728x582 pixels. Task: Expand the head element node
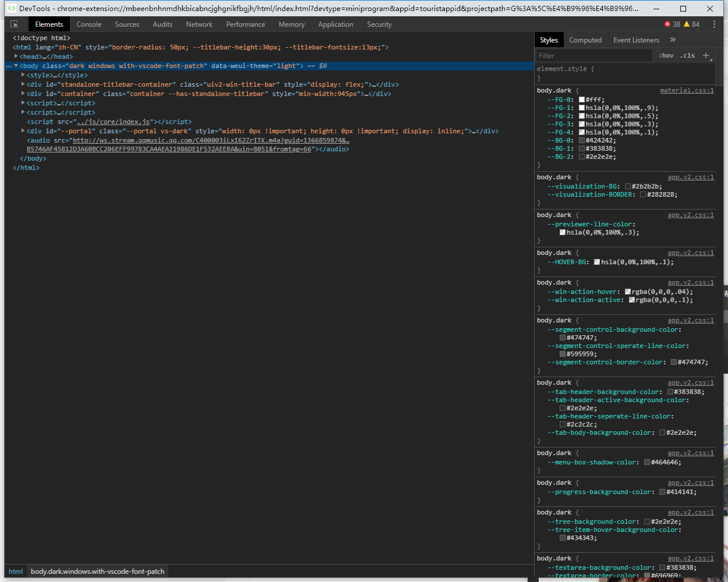click(16, 56)
